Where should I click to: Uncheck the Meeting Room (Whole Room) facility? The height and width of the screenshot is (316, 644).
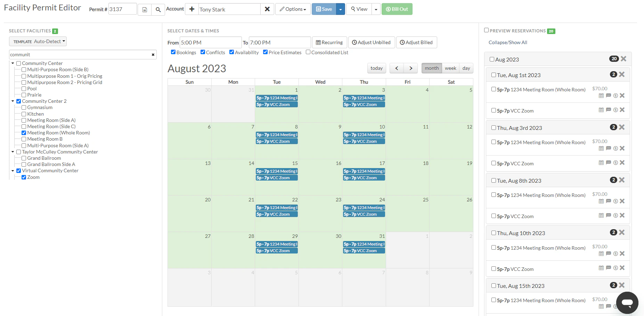click(24, 133)
